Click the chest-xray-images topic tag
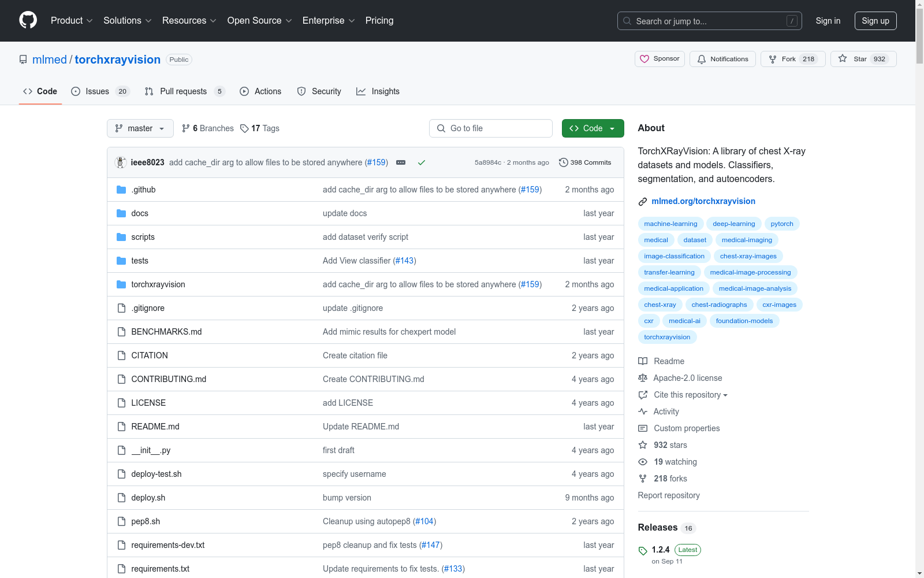Image resolution: width=924 pixels, height=578 pixels. click(x=748, y=256)
